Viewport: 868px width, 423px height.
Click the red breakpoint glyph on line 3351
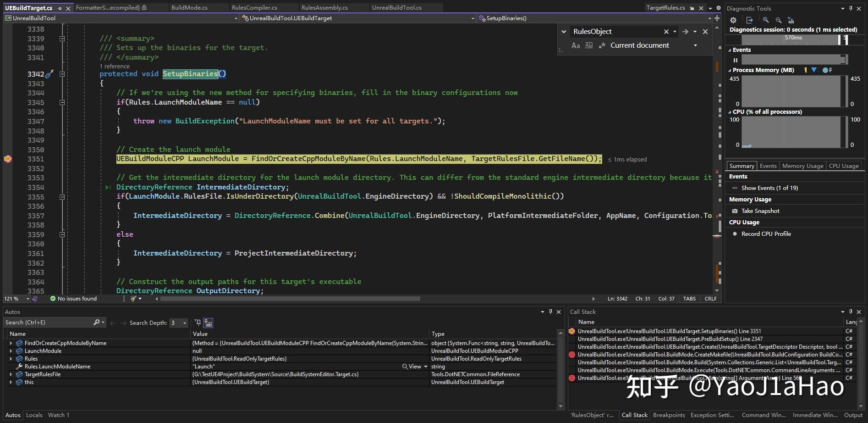click(7, 159)
